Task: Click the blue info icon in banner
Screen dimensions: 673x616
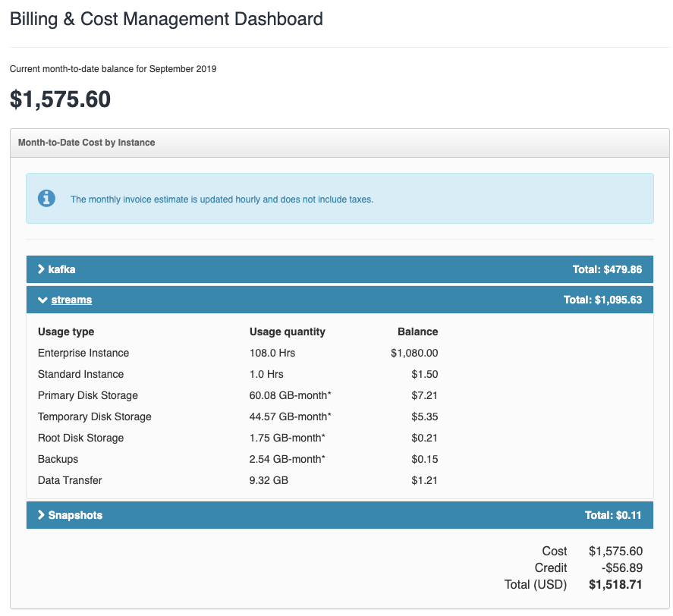Action: coord(46,198)
